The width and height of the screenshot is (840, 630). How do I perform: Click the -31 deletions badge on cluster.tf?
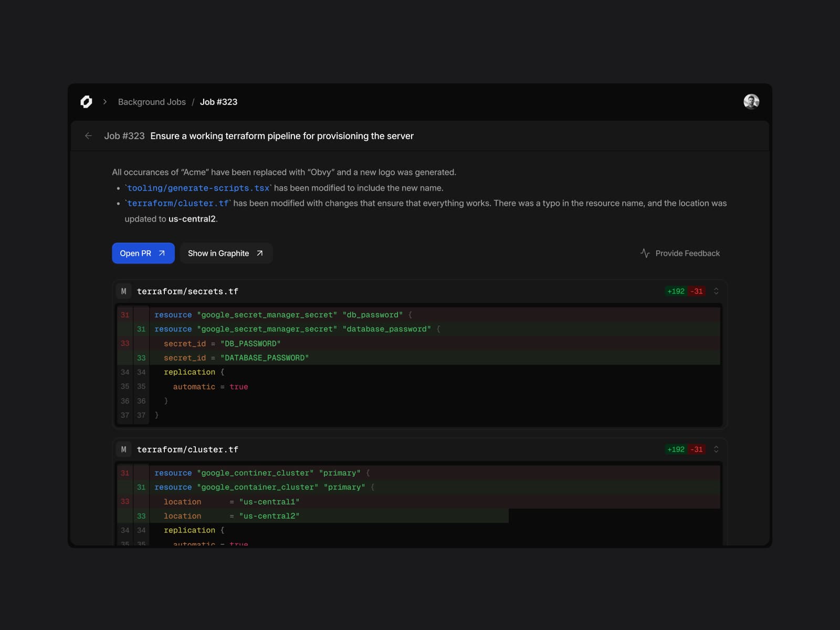pos(696,449)
